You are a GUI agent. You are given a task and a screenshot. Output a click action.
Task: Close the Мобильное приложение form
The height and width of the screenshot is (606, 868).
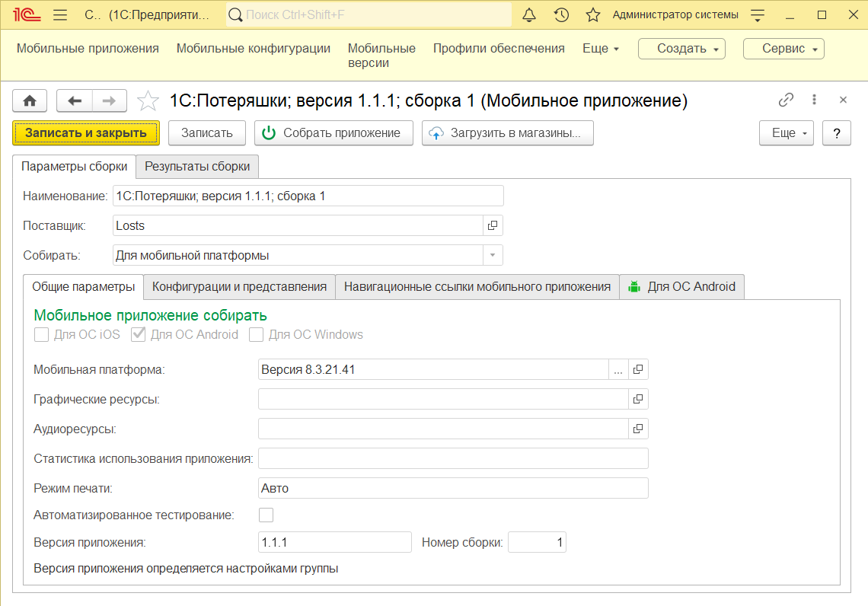click(843, 100)
